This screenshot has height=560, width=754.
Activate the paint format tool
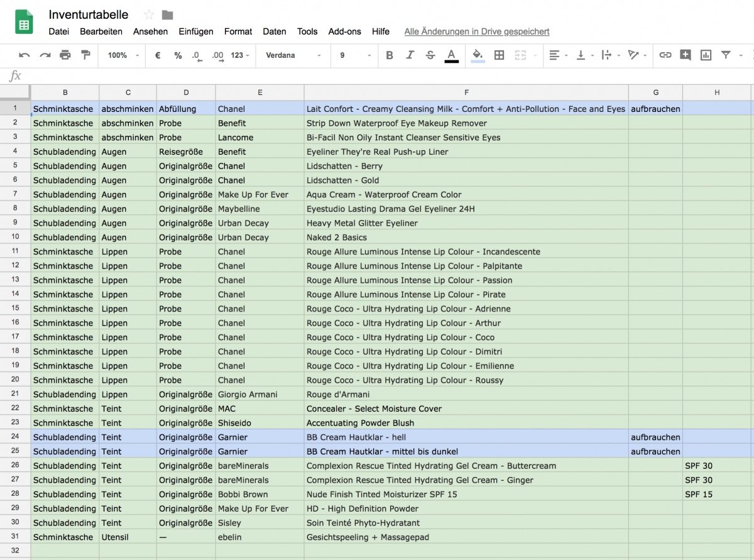pos(85,55)
